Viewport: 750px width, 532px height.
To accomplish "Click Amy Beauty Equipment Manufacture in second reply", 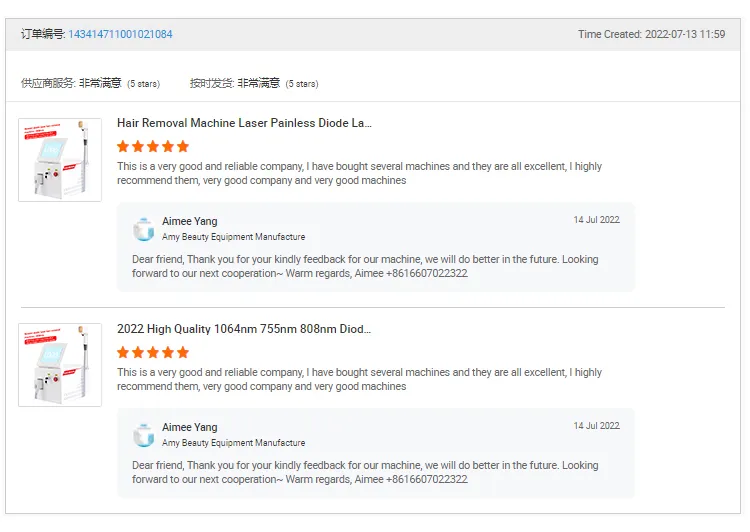I will [x=233, y=443].
